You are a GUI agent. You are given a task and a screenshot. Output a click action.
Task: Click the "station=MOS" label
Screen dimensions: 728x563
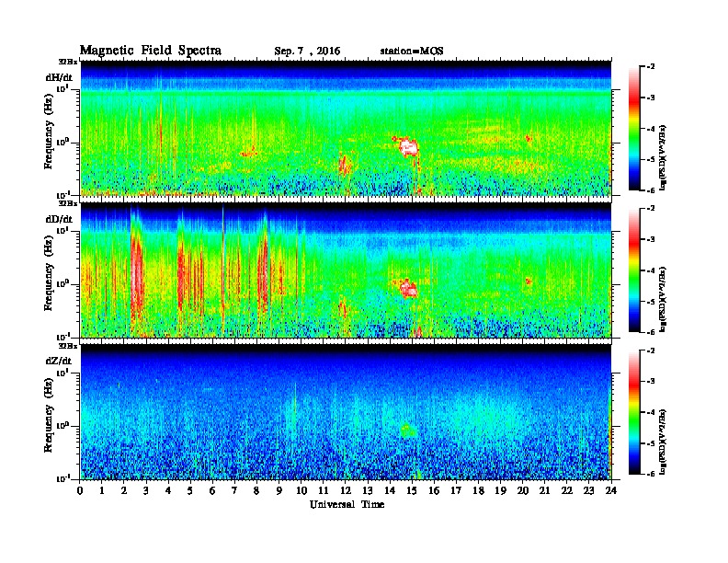coord(412,52)
